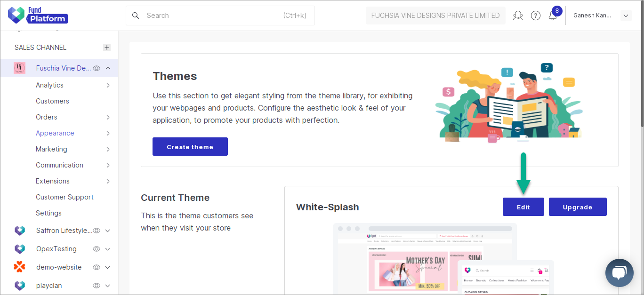Select the Fuschia Vine De... sales channel
Image resolution: width=644 pixels, height=295 pixels.
64,68
